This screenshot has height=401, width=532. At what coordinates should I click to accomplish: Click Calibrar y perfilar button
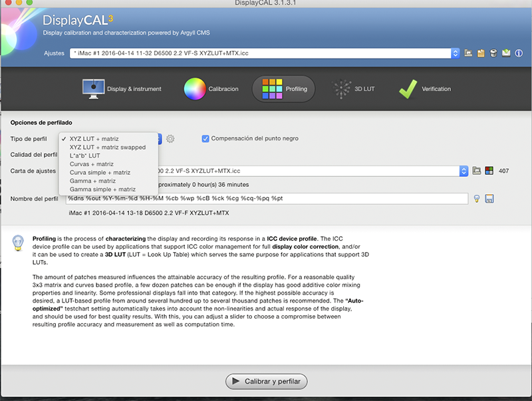267,381
